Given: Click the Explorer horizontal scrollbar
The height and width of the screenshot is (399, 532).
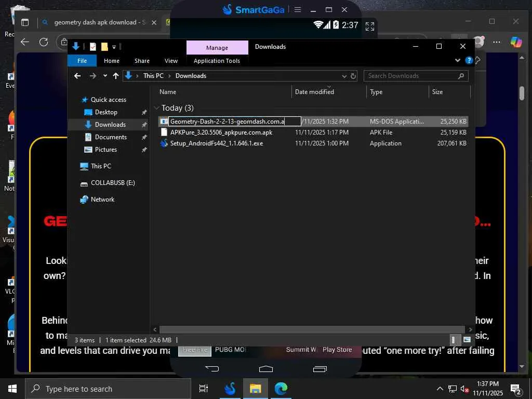Looking at the screenshot, I should tap(312, 329).
